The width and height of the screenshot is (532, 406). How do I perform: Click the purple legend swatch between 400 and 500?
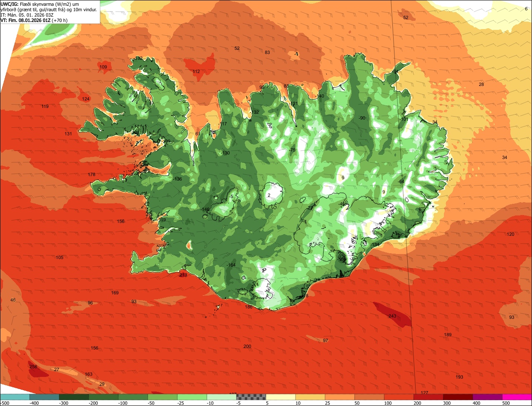pyautogui.click(x=487, y=397)
